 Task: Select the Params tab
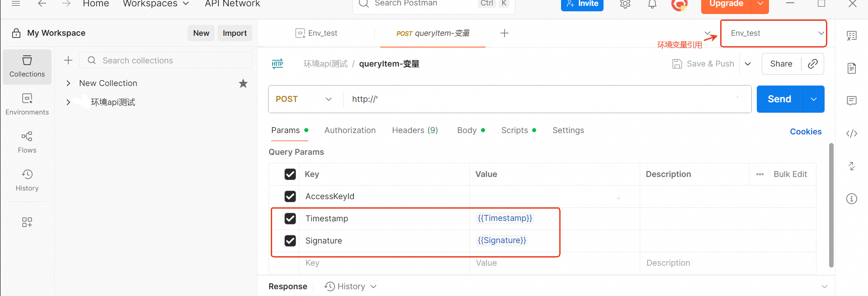point(289,130)
